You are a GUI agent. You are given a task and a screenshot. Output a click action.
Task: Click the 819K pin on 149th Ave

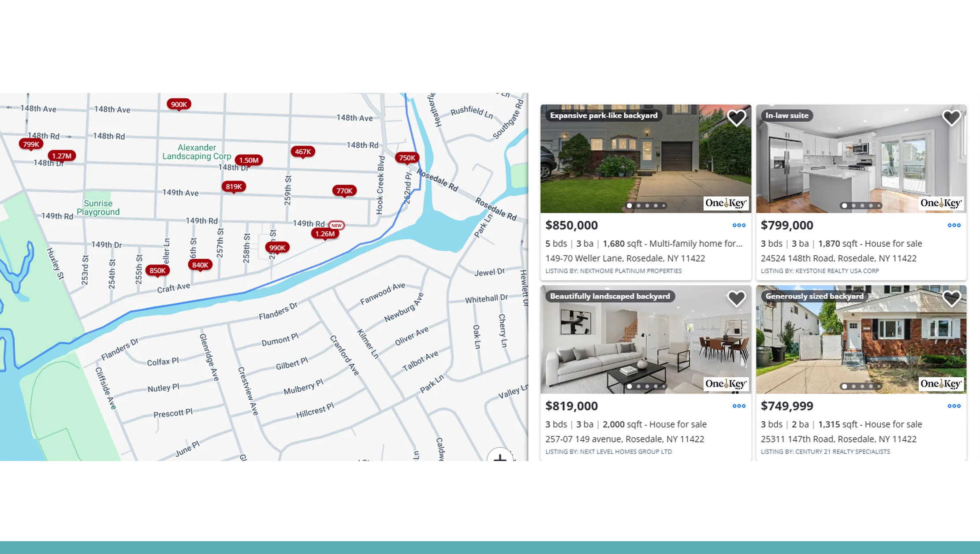pos(234,186)
